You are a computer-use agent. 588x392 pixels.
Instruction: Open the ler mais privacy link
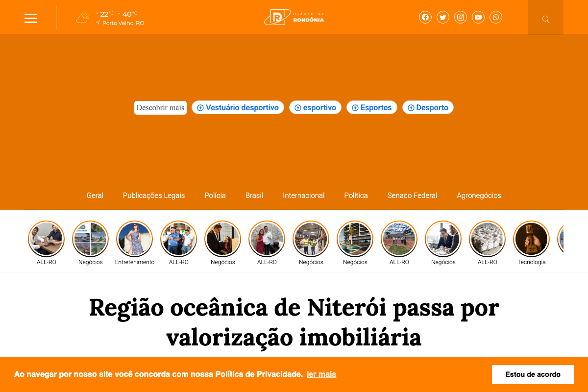(x=321, y=374)
